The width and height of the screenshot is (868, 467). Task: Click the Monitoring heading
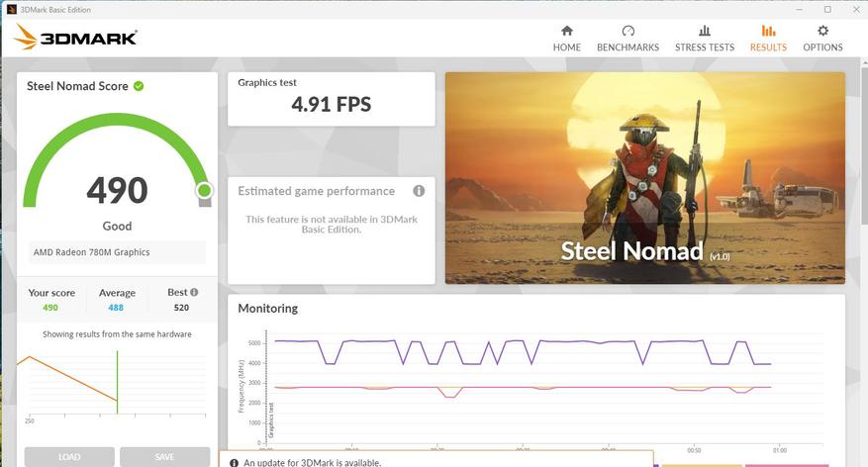(x=268, y=308)
